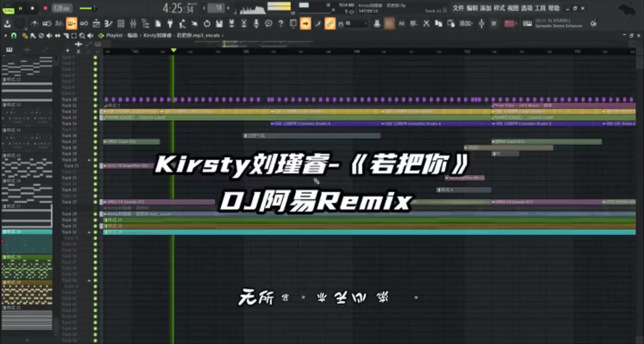Open the 添加 toolbar dropdown button

coord(466,23)
